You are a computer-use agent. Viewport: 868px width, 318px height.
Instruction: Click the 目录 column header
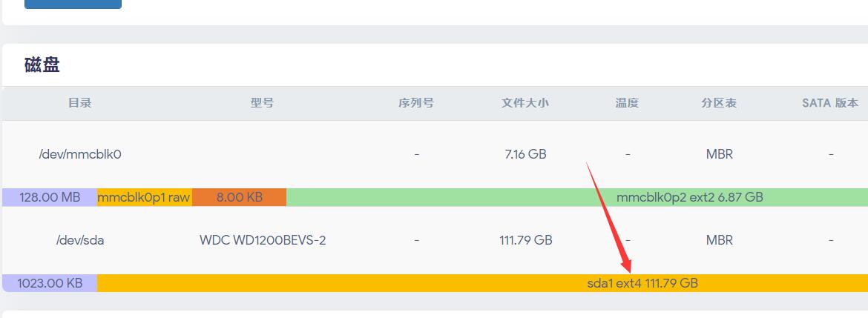point(79,103)
